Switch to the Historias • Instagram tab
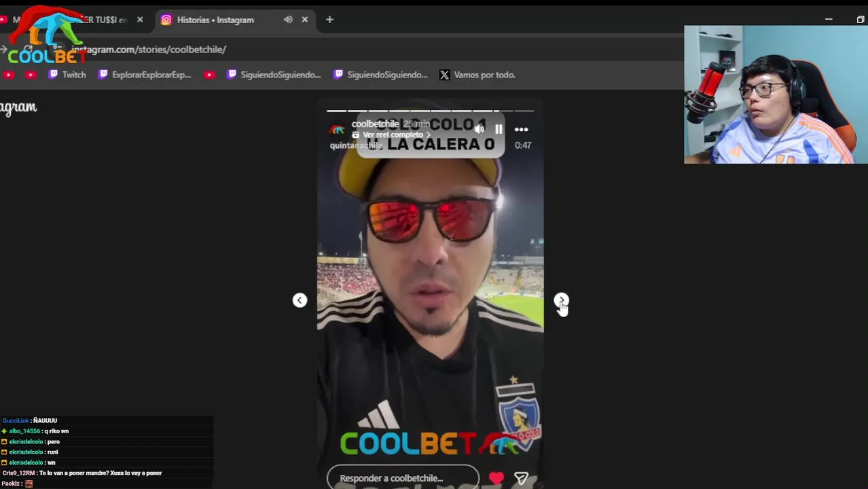Screen dimensions: 868x489 click(215, 20)
